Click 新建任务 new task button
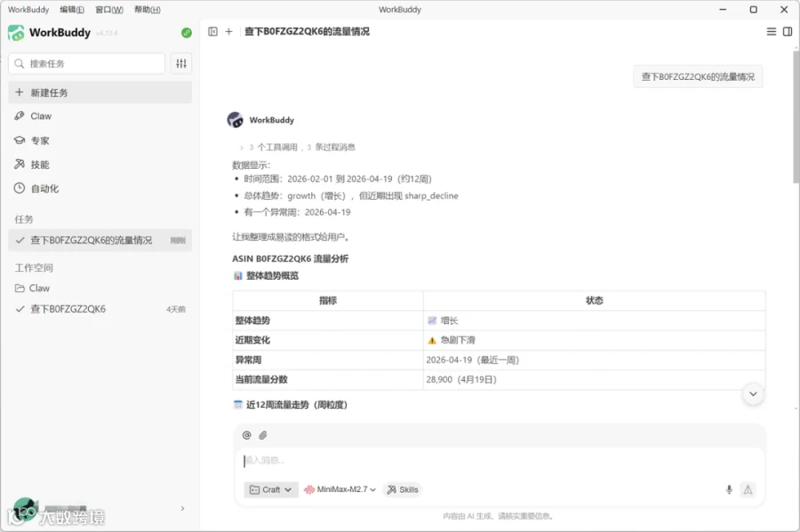Screen dimensions: 800x532 point(100,92)
